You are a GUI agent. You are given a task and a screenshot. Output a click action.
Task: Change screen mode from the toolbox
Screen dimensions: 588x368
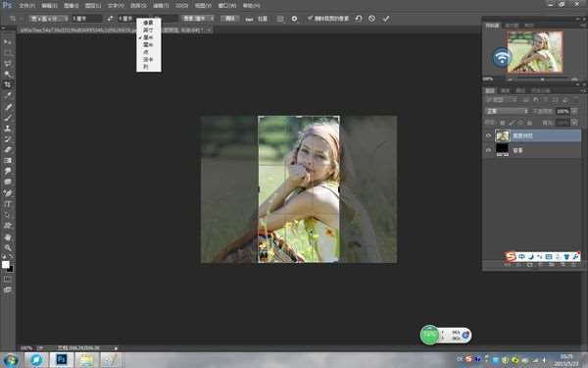(8, 289)
